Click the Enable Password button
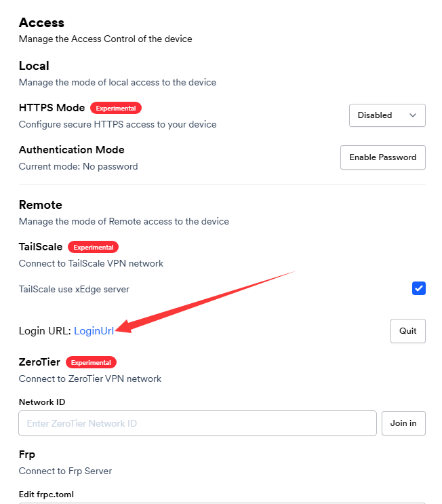The height and width of the screenshot is (504, 442). (x=383, y=157)
